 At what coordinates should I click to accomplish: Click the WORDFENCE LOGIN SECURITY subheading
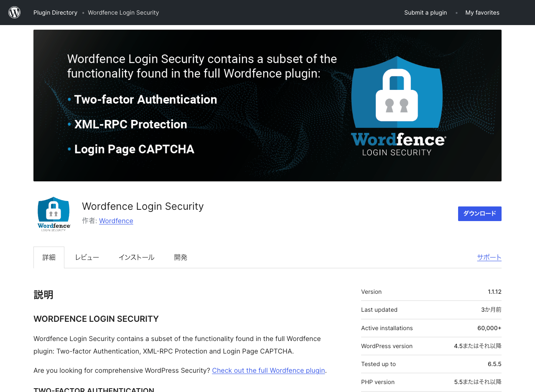pyautogui.click(x=96, y=319)
